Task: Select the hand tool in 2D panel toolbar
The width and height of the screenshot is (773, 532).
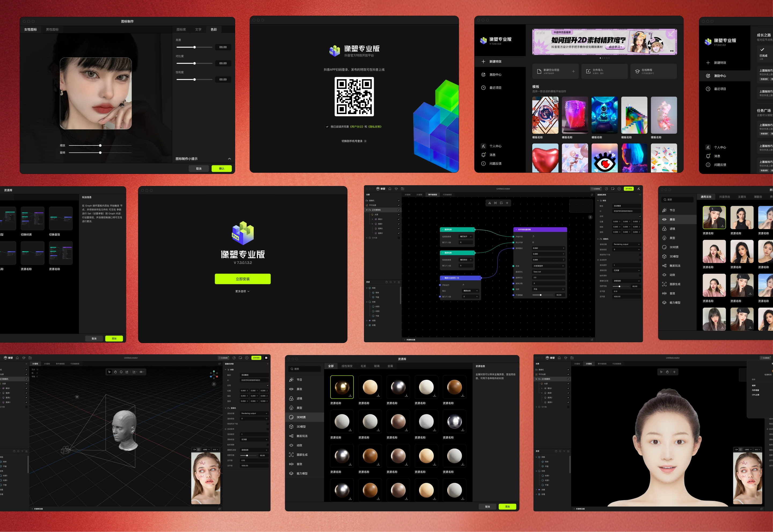Action: 667,372
